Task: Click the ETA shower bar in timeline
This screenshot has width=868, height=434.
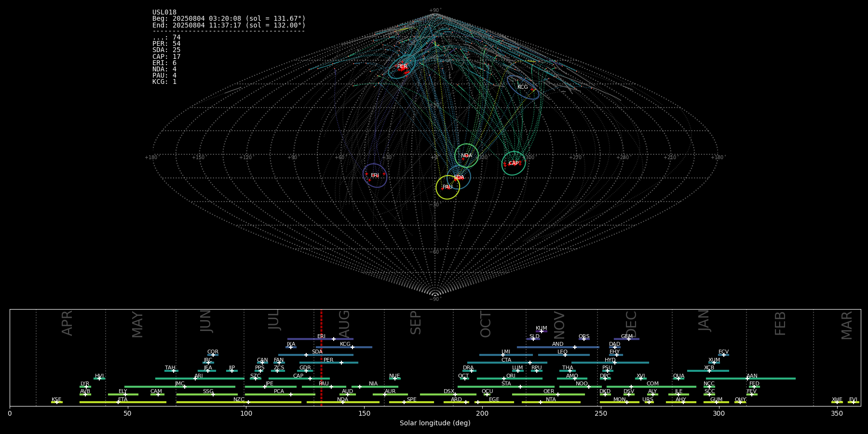Action: tap(123, 402)
